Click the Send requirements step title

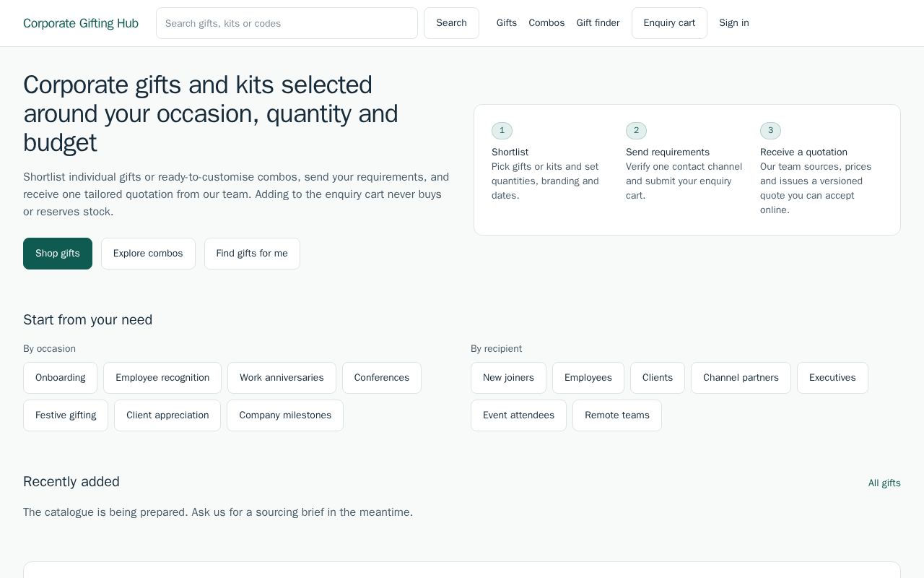point(668,152)
